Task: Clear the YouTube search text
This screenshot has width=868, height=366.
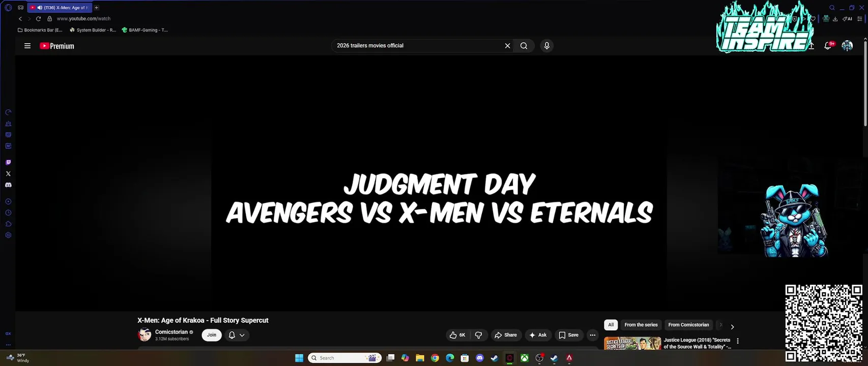Action: pos(507,46)
